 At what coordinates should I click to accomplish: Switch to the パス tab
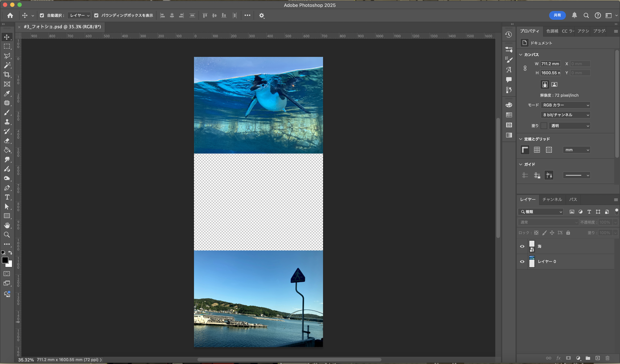573,199
